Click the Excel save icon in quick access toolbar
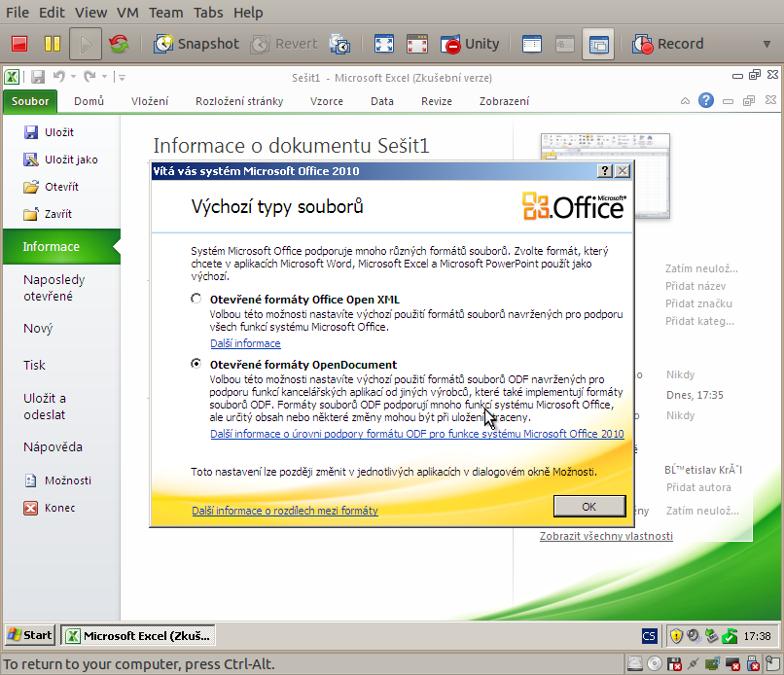784x675 pixels. (x=38, y=77)
